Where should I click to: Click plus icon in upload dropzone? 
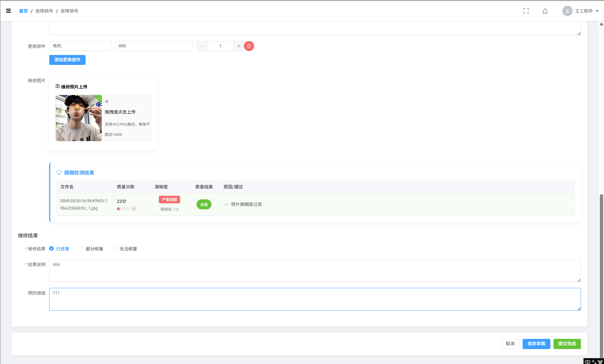107,101
